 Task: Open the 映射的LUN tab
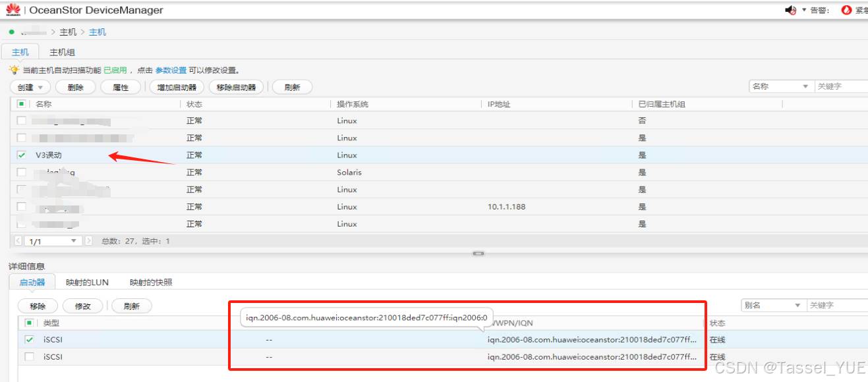point(87,282)
